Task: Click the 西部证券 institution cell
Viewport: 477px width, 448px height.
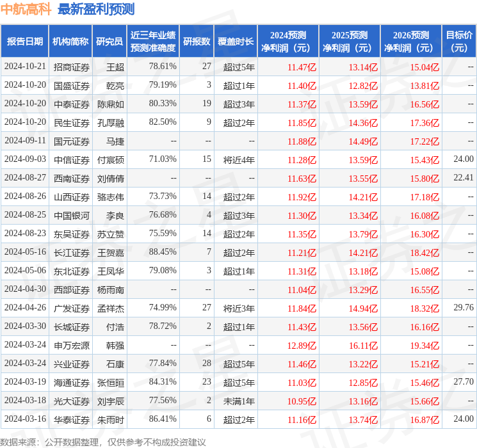Action: click(x=72, y=290)
